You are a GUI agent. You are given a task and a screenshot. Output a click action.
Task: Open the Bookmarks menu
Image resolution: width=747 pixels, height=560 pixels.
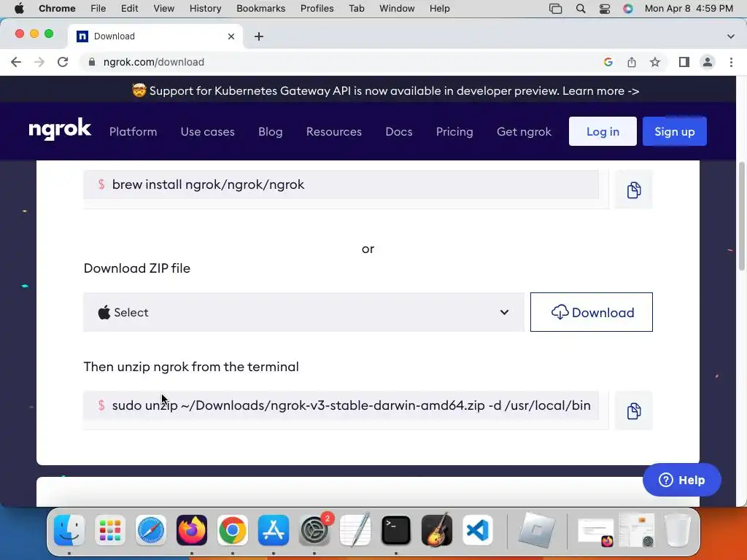[x=260, y=9]
